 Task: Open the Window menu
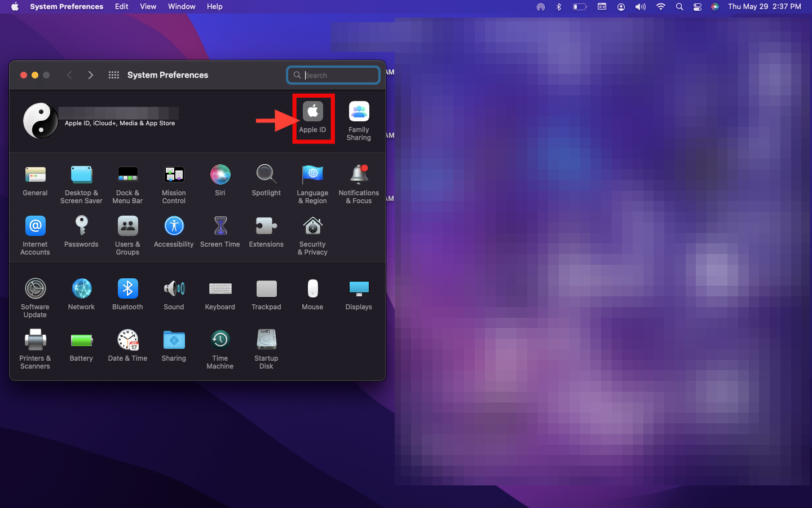coord(181,7)
